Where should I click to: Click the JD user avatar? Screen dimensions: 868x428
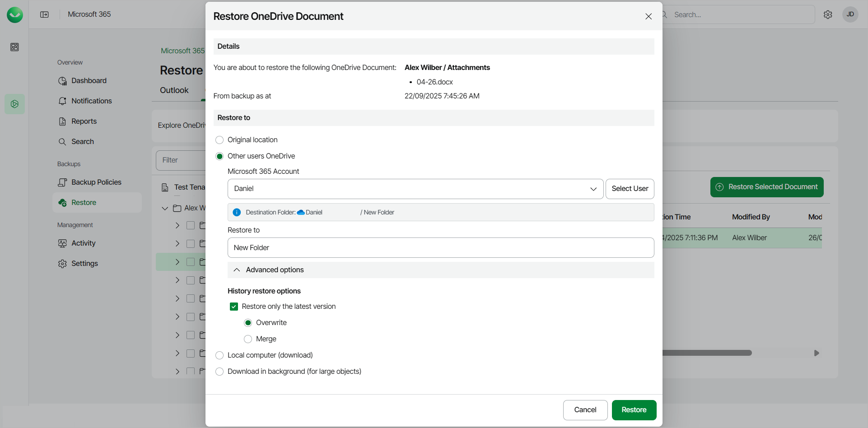tap(850, 14)
